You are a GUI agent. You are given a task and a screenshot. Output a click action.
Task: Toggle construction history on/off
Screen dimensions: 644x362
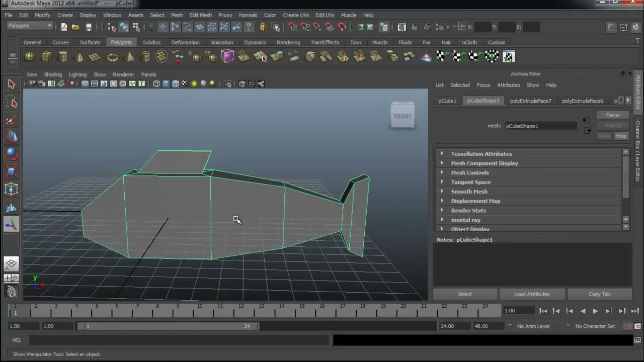pyautogui.click(x=384, y=27)
